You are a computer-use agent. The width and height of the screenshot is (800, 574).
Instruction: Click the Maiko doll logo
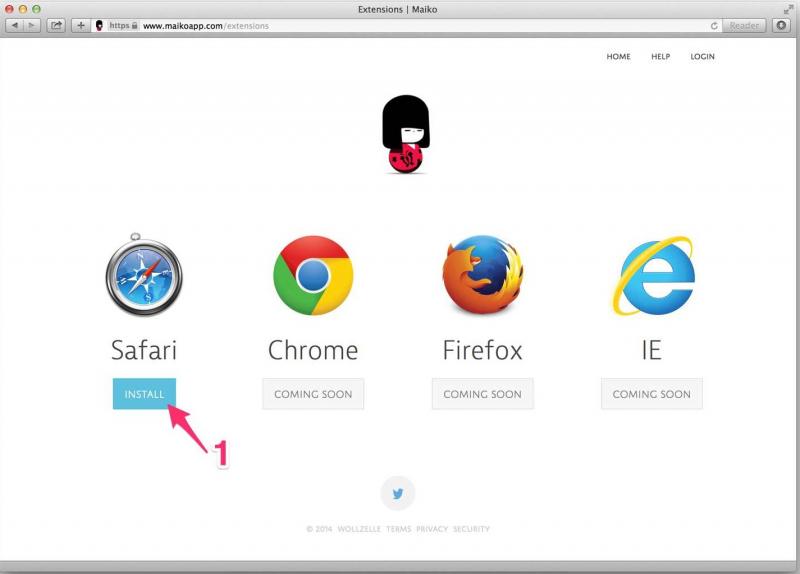406,134
